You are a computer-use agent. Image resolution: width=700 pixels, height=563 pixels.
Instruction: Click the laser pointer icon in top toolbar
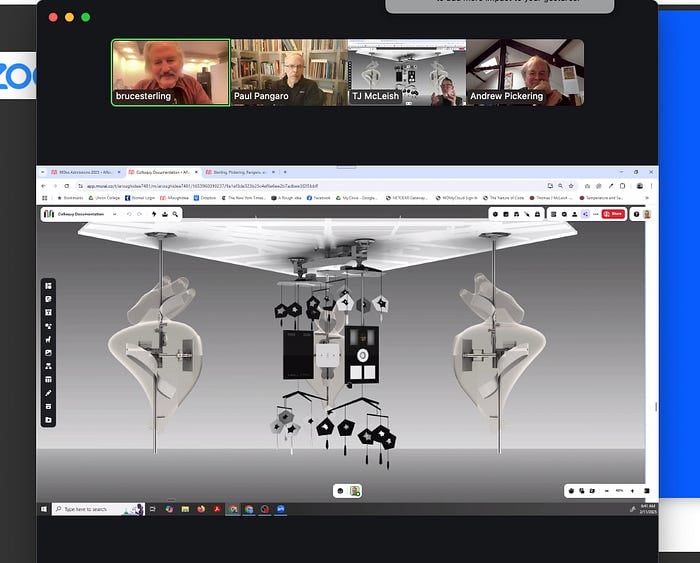[527, 214]
